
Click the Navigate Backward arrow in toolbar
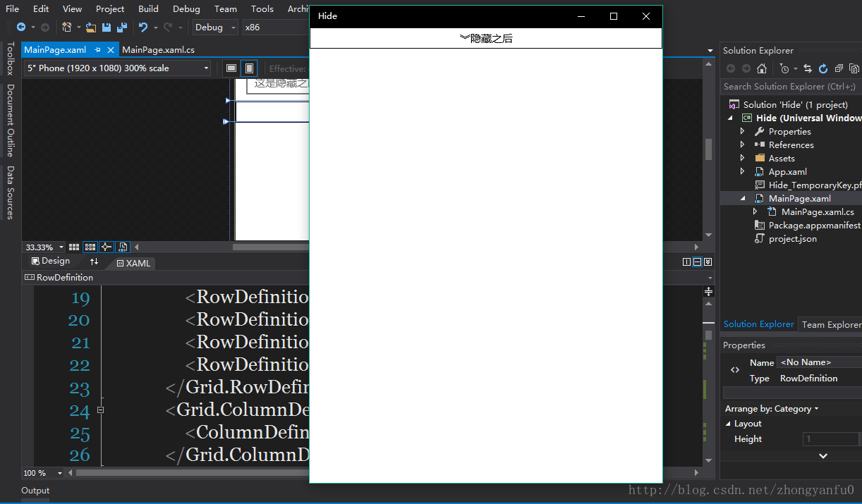pos(21,27)
